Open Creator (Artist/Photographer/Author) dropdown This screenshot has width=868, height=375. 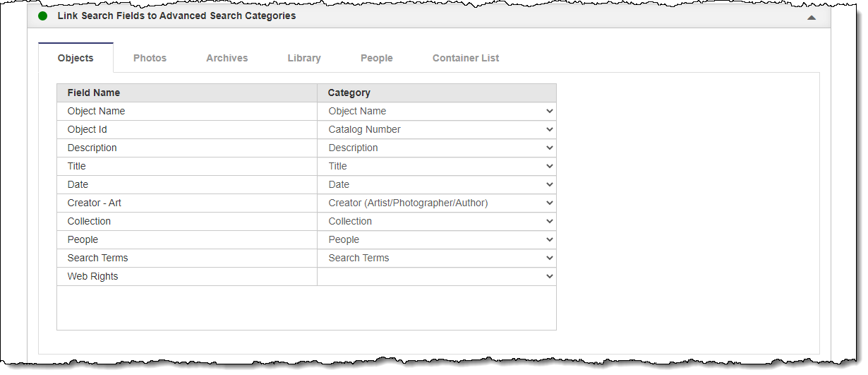(437, 203)
